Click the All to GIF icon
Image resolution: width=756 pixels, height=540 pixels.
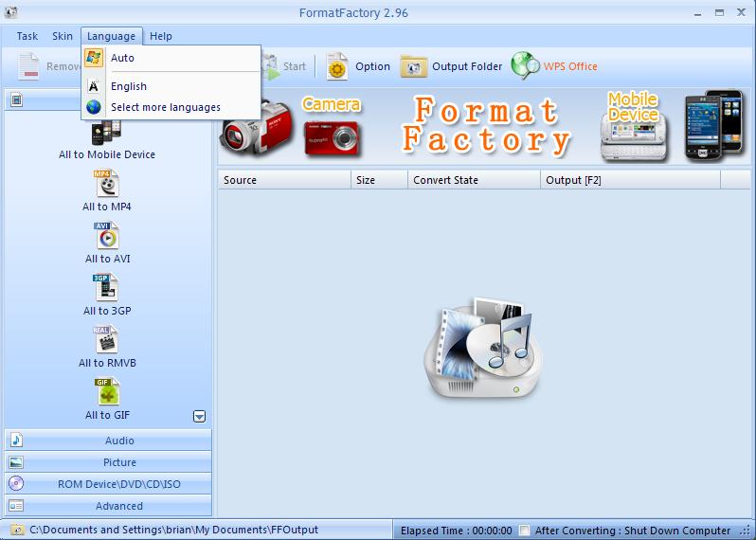(107, 391)
